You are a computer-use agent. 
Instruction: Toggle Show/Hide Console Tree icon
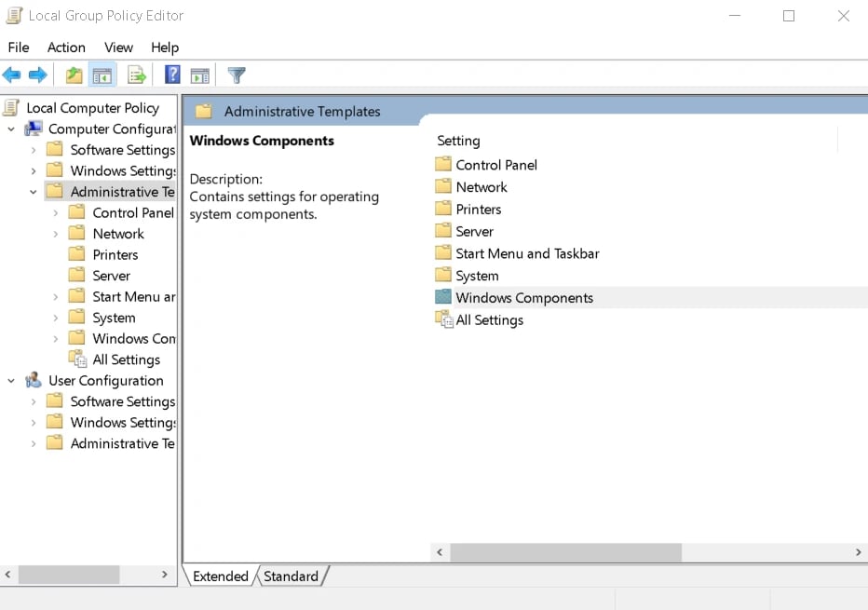coord(102,75)
